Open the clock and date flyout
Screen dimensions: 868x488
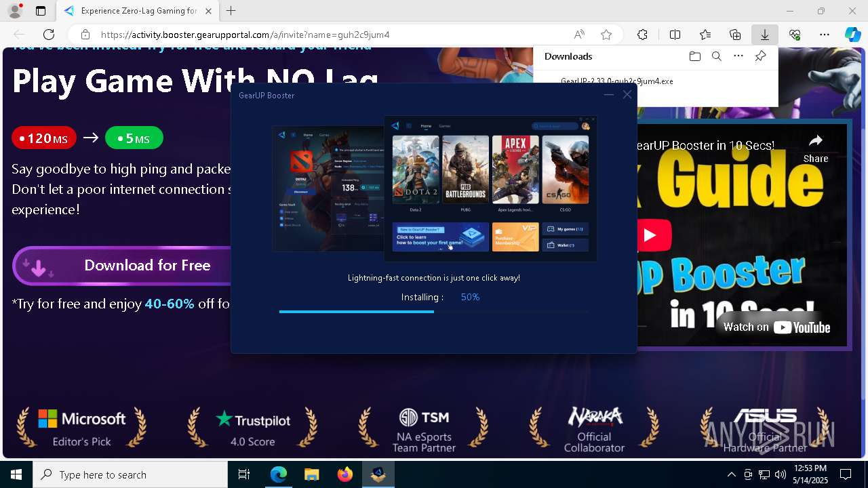810,474
